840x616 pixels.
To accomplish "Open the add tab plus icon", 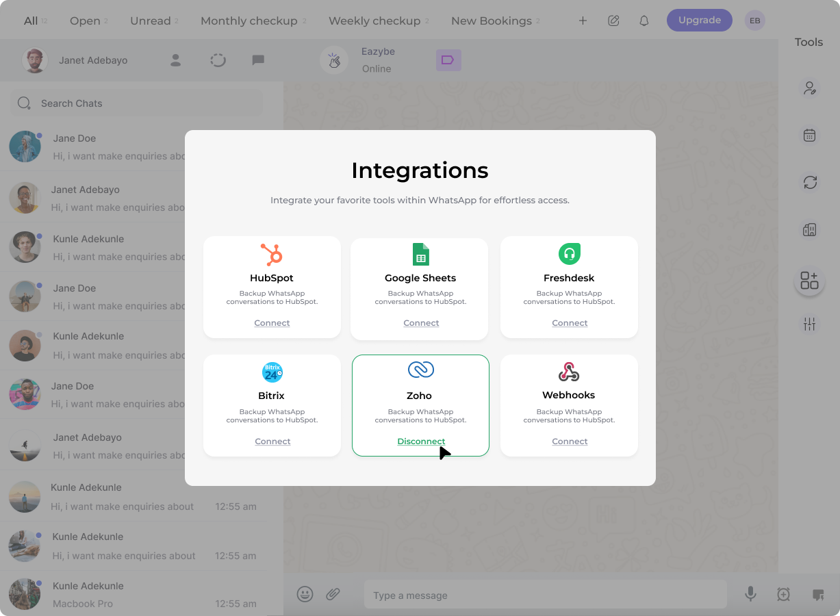I will [x=583, y=21].
